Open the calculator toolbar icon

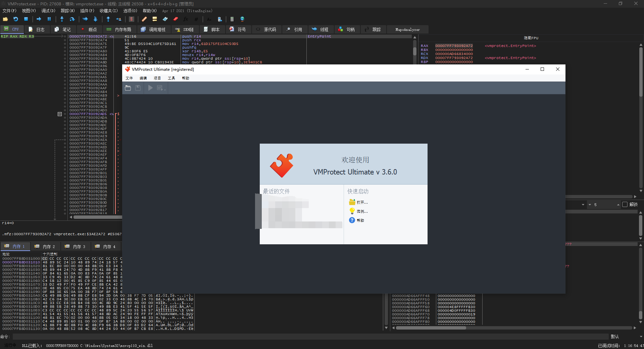pyautogui.click(x=232, y=19)
